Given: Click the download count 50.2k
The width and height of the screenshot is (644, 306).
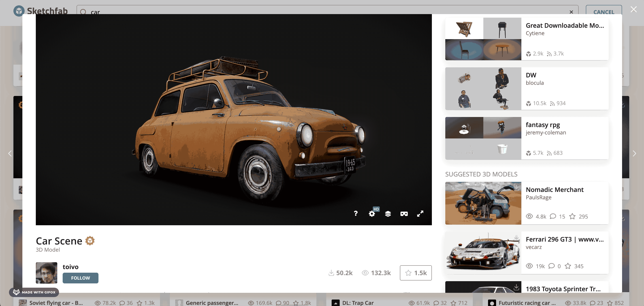Looking at the screenshot, I should [x=340, y=273].
